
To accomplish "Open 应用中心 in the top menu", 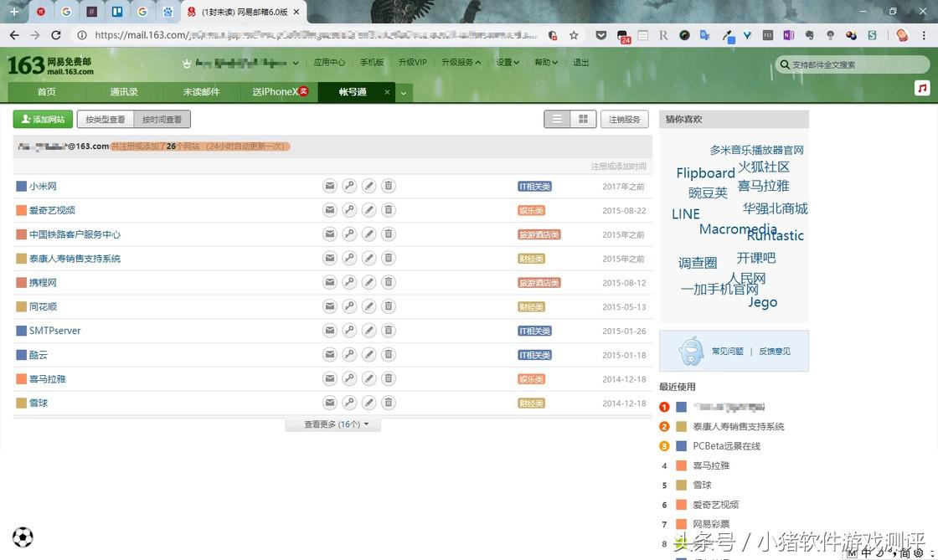I will pos(329,62).
